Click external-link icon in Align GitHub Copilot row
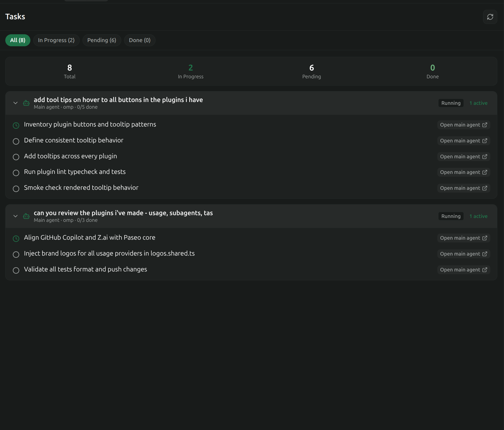The width and height of the screenshot is (504, 430). [485, 238]
